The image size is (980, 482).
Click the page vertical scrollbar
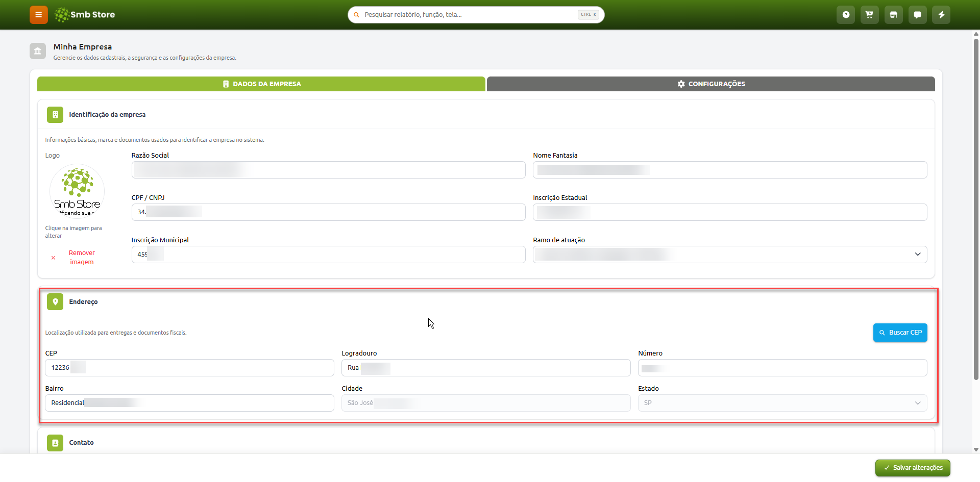(976, 209)
